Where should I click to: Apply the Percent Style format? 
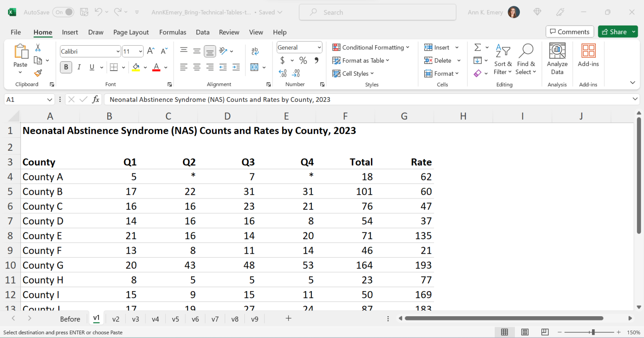click(x=303, y=60)
